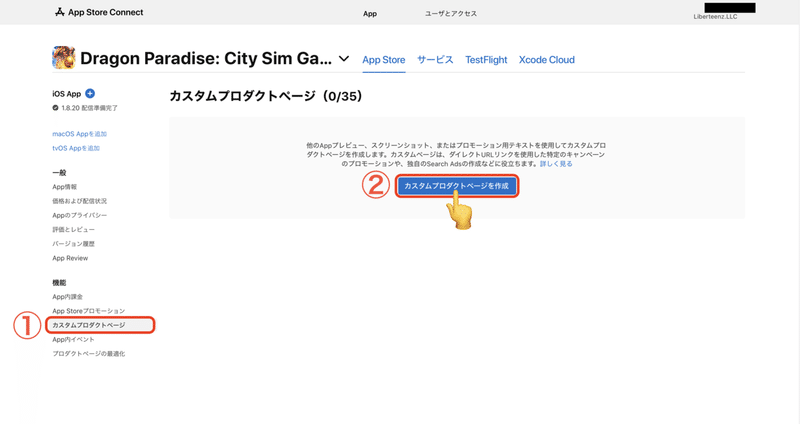Switch to the App Store tab
800x424 pixels.
384,60
